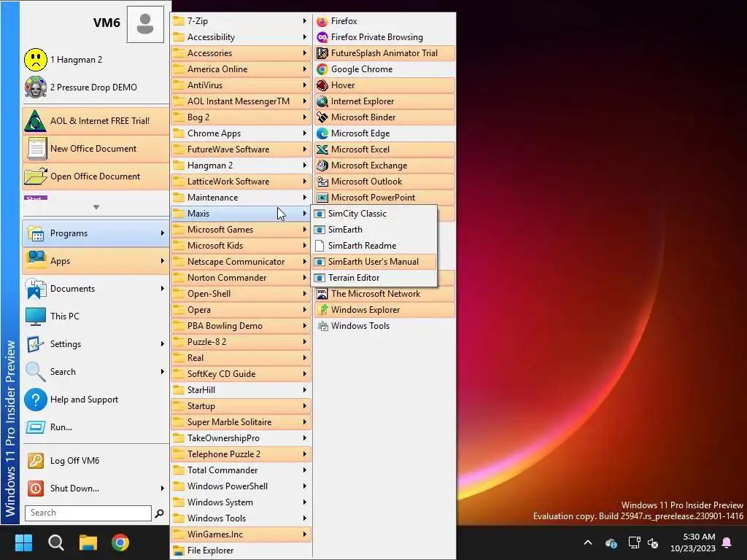Open Microsoft PowerPoint icon
747x560 pixels.
coord(322,198)
